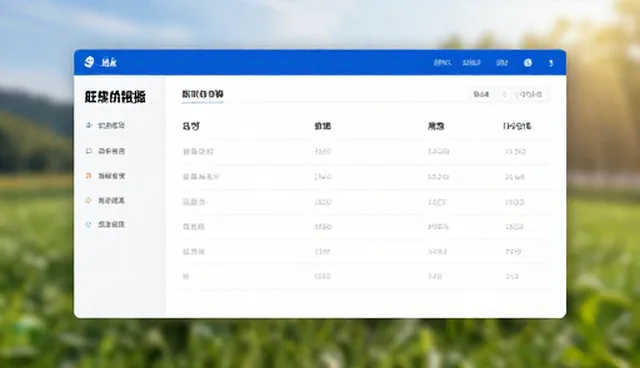Image resolution: width=640 pixels, height=368 pixels.
Task: Click the rightmost control above the table
Action: pyautogui.click(x=529, y=94)
